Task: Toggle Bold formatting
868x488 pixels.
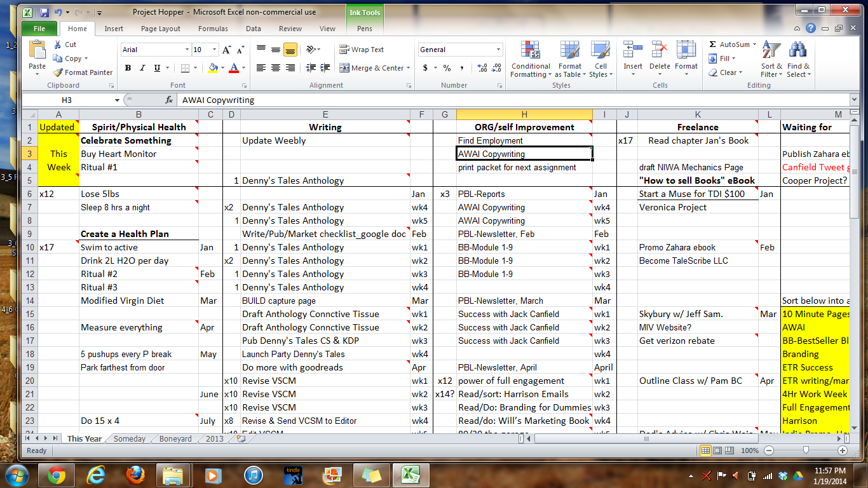Action: pos(128,68)
